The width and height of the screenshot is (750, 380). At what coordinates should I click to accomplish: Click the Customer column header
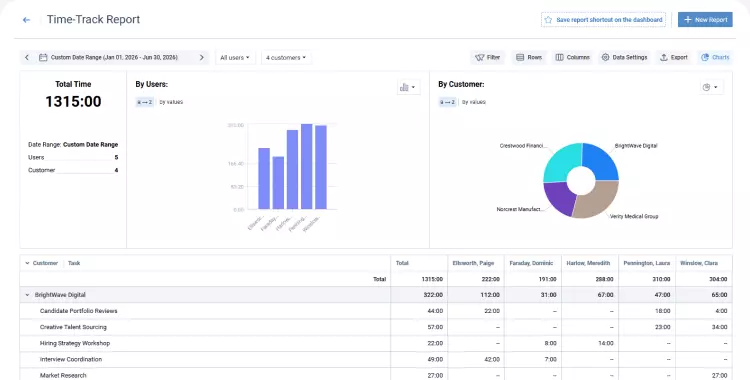(45, 263)
